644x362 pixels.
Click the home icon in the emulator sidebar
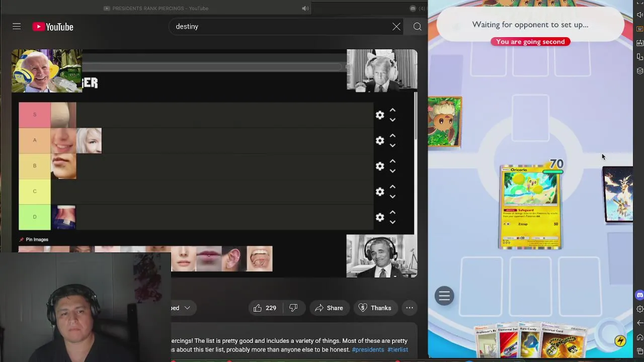click(x=639, y=337)
